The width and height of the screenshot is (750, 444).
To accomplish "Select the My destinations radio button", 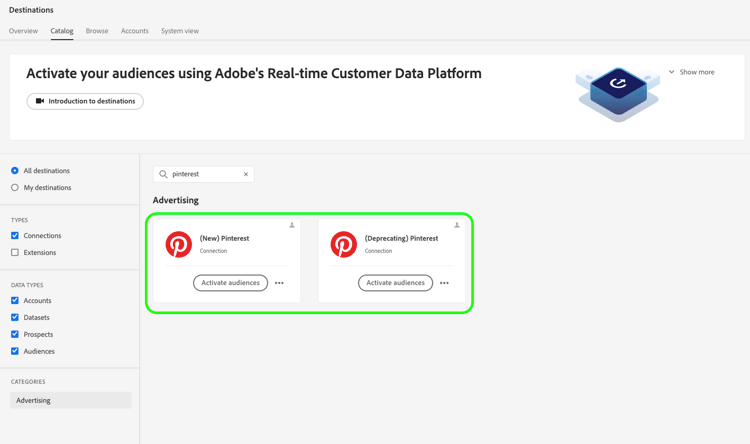I will [15, 188].
